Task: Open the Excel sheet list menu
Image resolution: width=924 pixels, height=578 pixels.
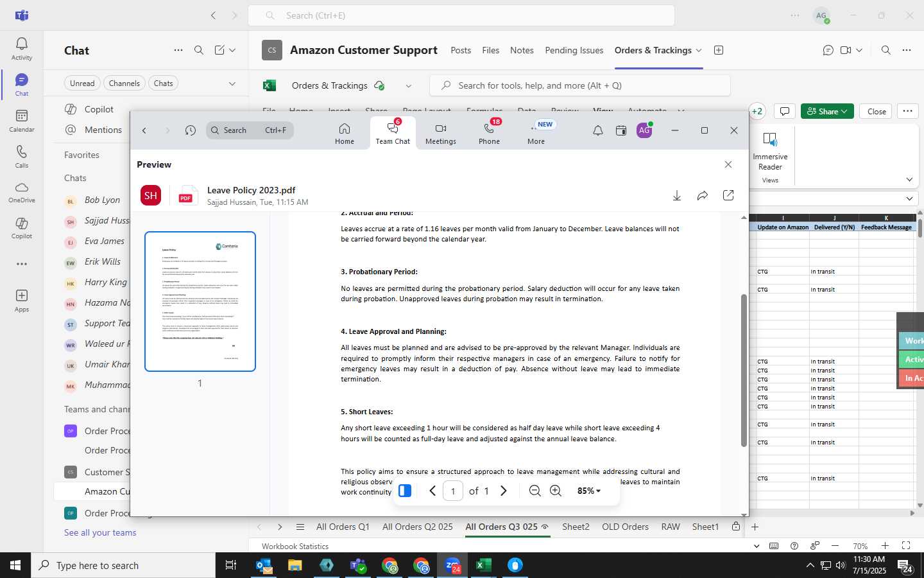Action: pyautogui.click(x=300, y=527)
